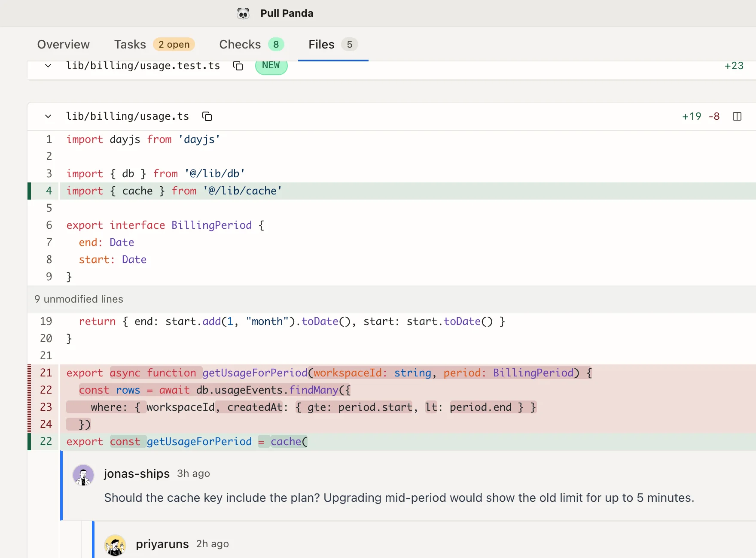Click removed line with async function getUsageForPeriod
This screenshot has width=756, height=558.
392,373
